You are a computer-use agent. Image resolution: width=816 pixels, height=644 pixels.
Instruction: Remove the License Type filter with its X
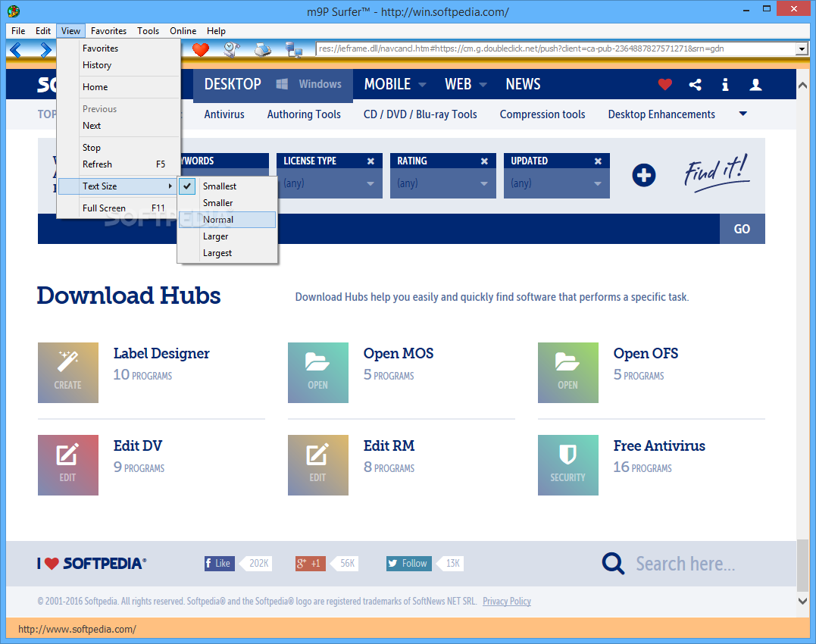[x=370, y=161]
